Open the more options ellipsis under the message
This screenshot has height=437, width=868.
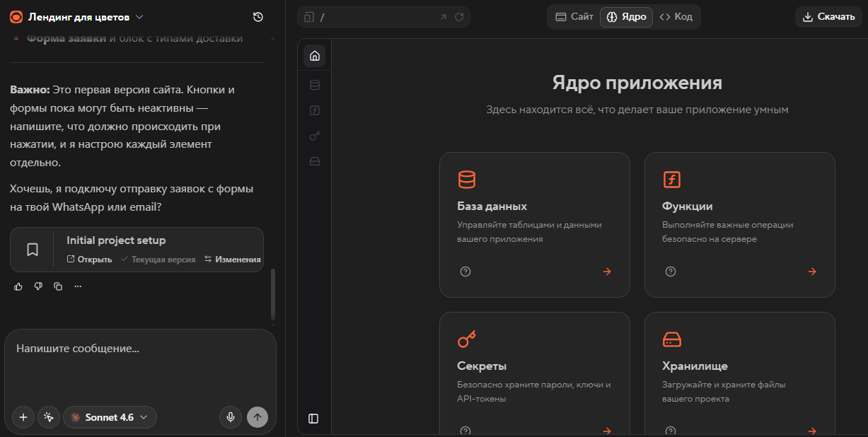point(78,286)
